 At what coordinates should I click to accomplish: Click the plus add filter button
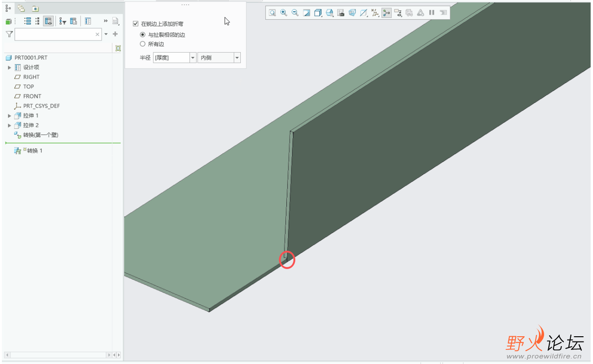pyautogui.click(x=115, y=34)
